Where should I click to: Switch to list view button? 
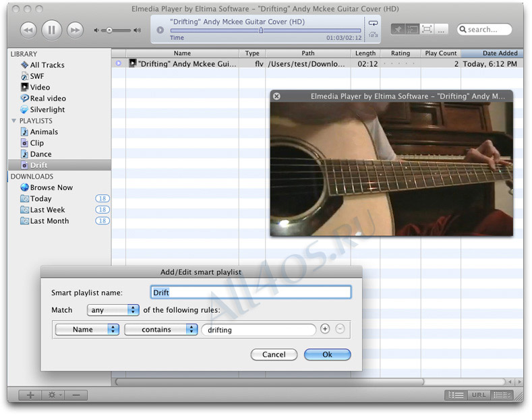click(x=456, y=395)
